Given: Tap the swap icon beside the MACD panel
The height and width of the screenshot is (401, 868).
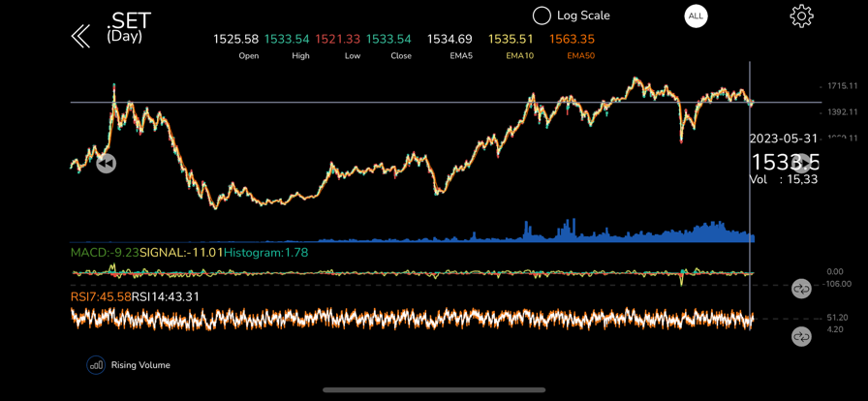Looking at the screenshot, I should point(801,289).
